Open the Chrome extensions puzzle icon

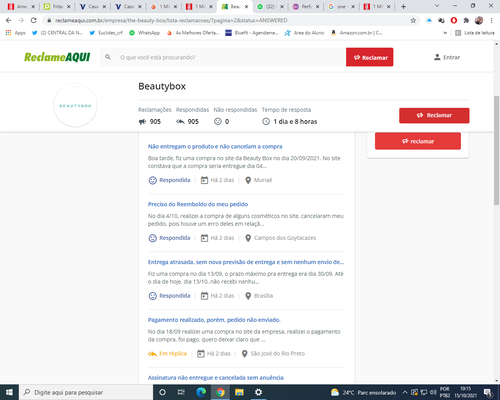click(466, 21)
